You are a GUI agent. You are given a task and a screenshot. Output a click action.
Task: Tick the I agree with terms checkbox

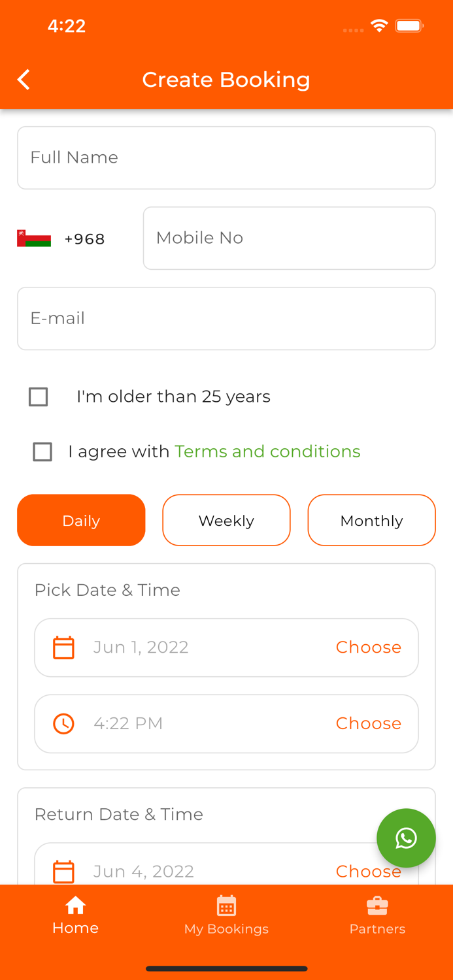(x=42, y=451)
